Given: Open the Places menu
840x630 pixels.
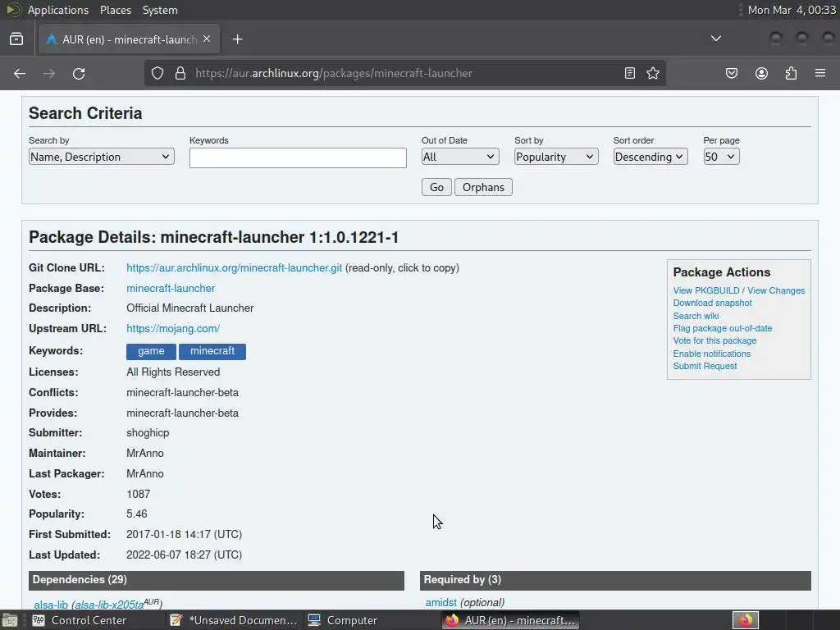Looking at the screenshot, I should click(115, 10).
